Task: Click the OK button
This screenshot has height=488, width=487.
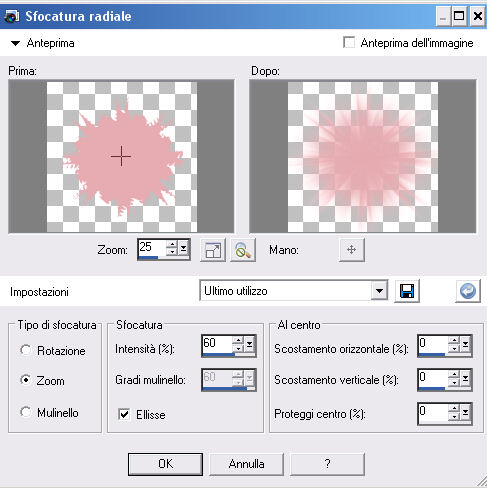Action: pos(165,464)
